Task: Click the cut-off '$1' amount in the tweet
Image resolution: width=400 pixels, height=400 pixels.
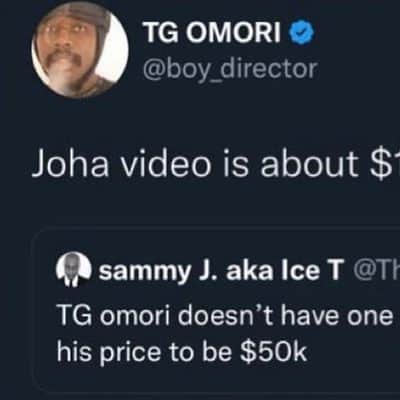Action: (385, 165)
